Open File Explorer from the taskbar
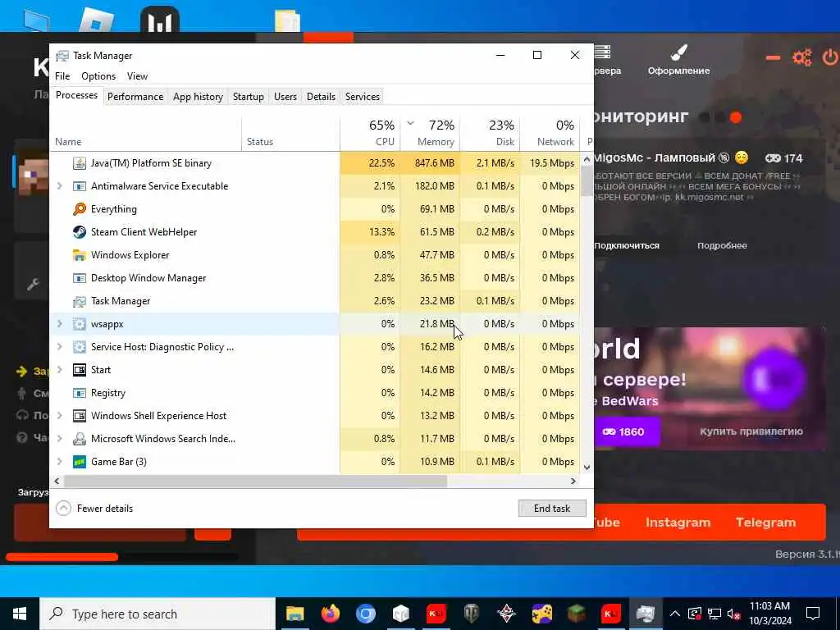Screen dimensions: 840x630 (294, 614)
